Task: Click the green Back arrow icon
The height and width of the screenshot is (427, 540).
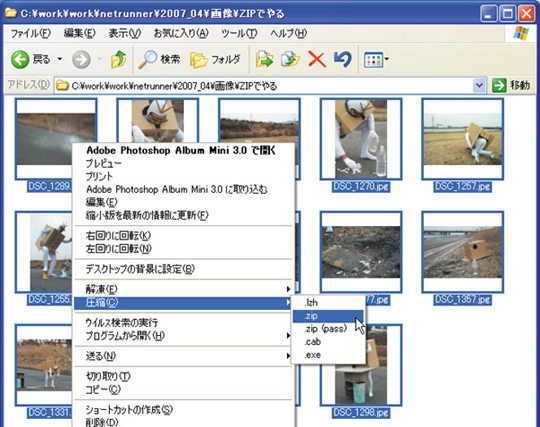Action: click(20, 59)
